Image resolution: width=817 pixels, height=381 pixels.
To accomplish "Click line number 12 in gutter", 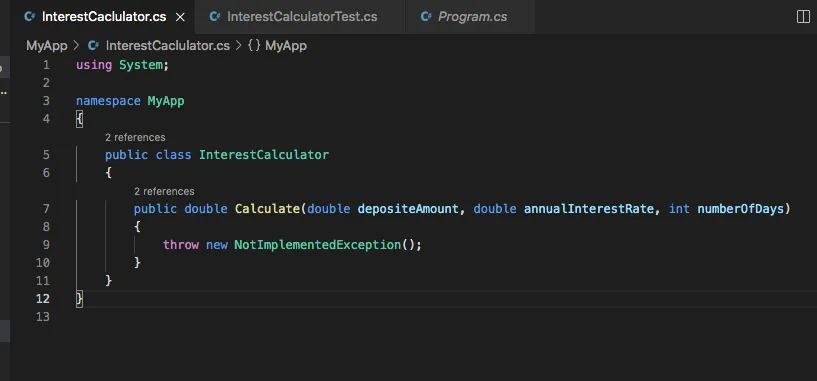I will (43, 299).
